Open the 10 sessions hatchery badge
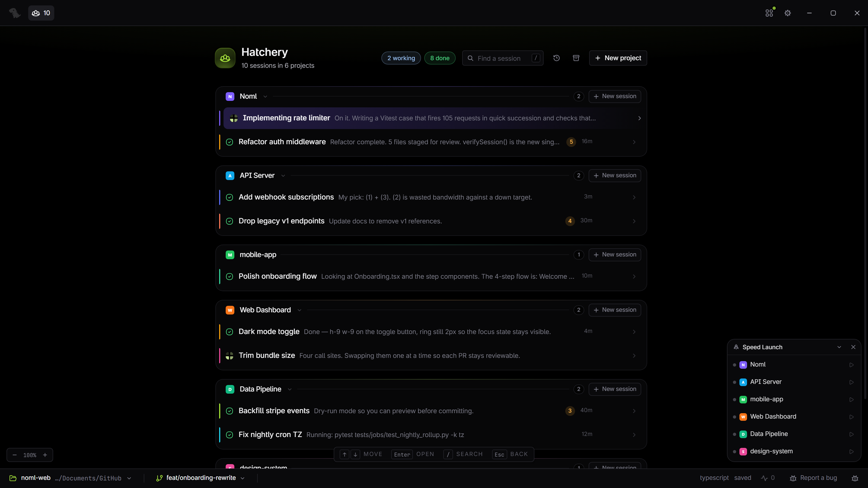 41,13
